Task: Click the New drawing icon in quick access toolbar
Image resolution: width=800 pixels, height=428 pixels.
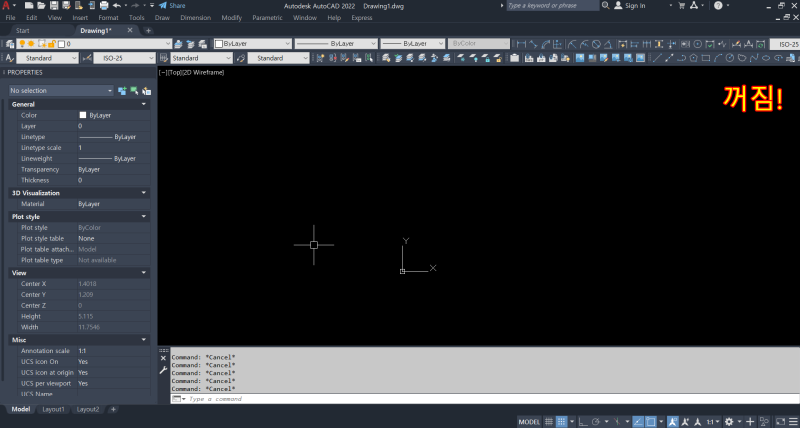Action: [29, 6]
